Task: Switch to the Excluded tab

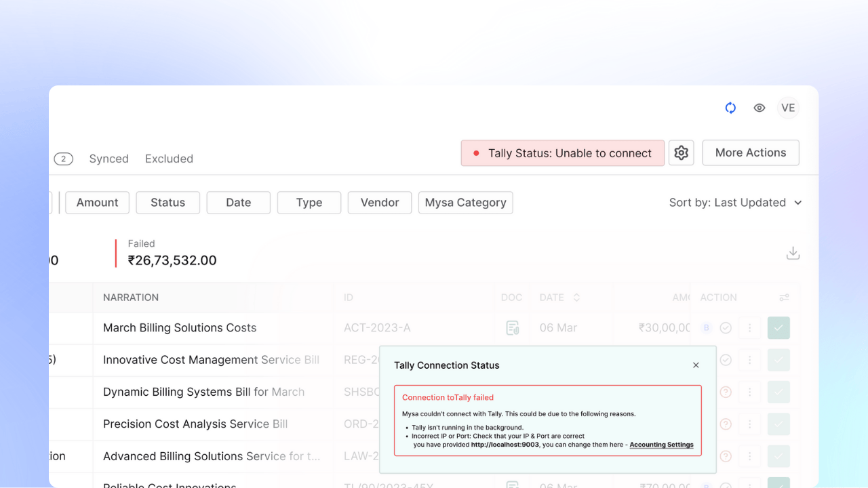Action: (x=169, y=159)
